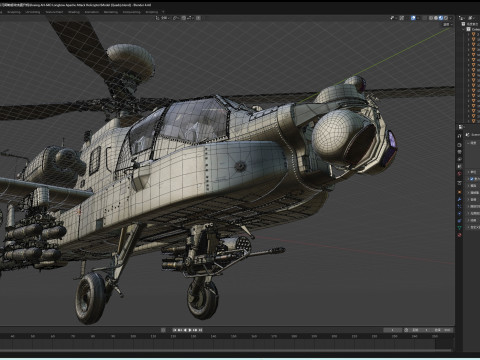The image size is (480, 360).
Task: Jump to the start frame in timeline
Action: coord(175,330)
